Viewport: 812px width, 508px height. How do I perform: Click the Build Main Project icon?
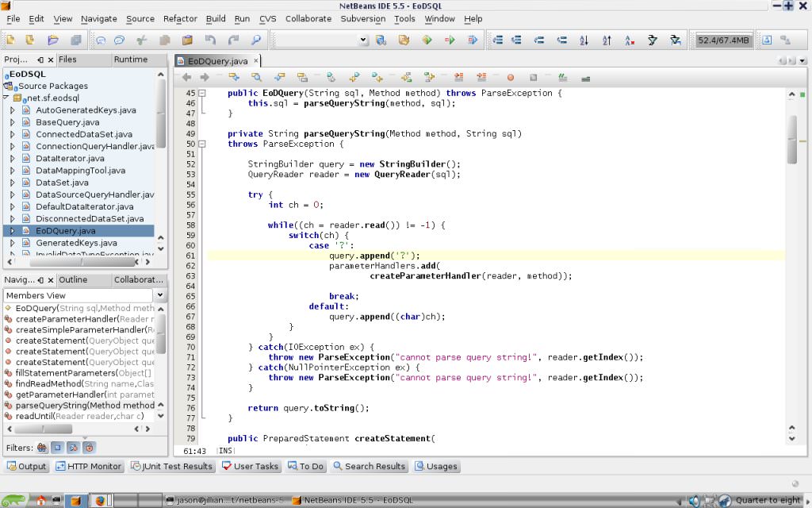381,40
